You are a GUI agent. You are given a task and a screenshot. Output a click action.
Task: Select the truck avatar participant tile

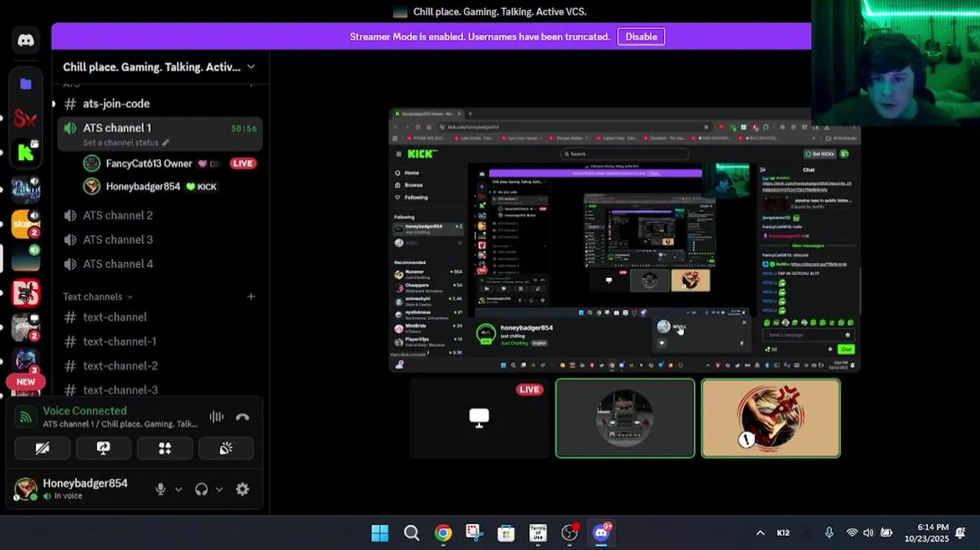point(625,419)
